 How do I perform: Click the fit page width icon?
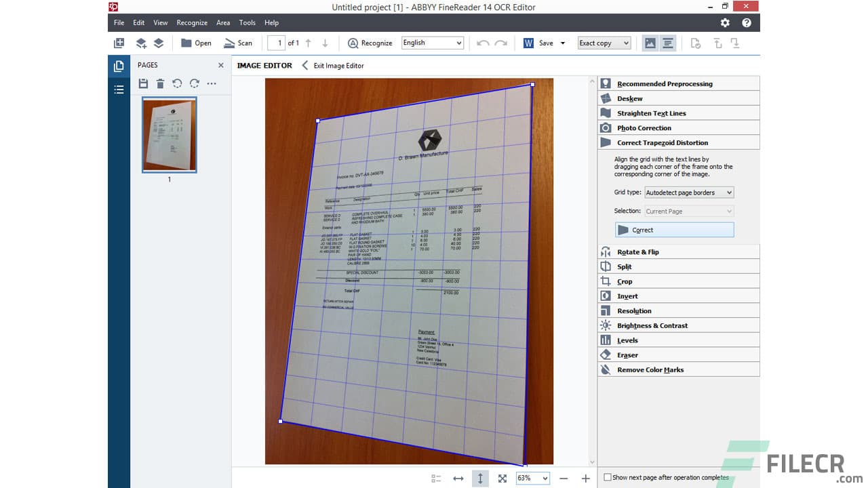[458, 478]
